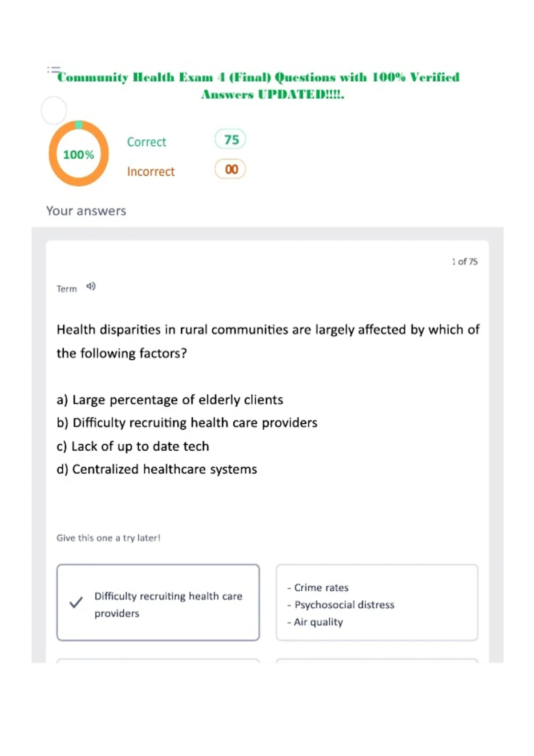Select the Difficulty recruiting health care providers answer

click(x=158, y=603)
